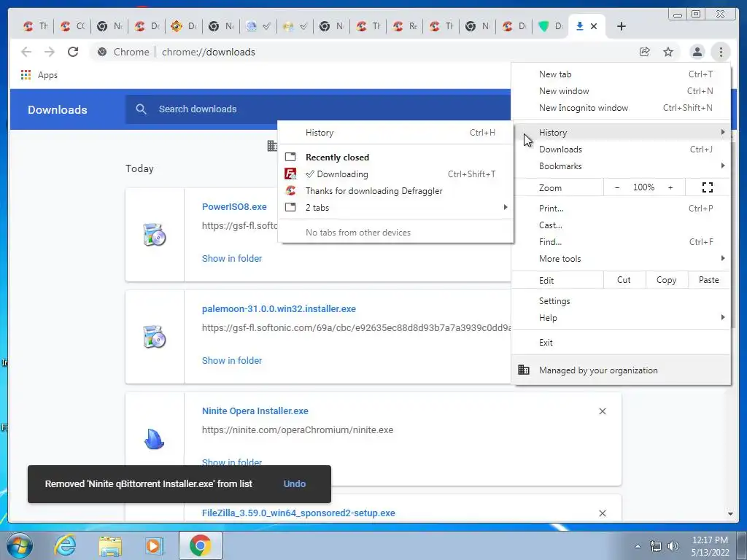The width and height of the screenshot is (747, 560).
Task: Click the Ninite Opera Installer file icon
Action: (x=155, y=438)
